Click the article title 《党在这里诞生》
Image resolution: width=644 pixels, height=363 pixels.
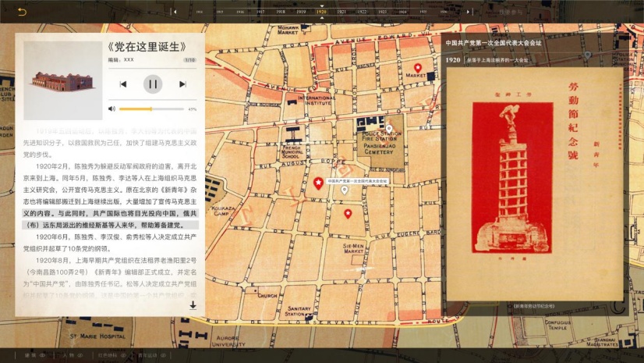point(147,47)
